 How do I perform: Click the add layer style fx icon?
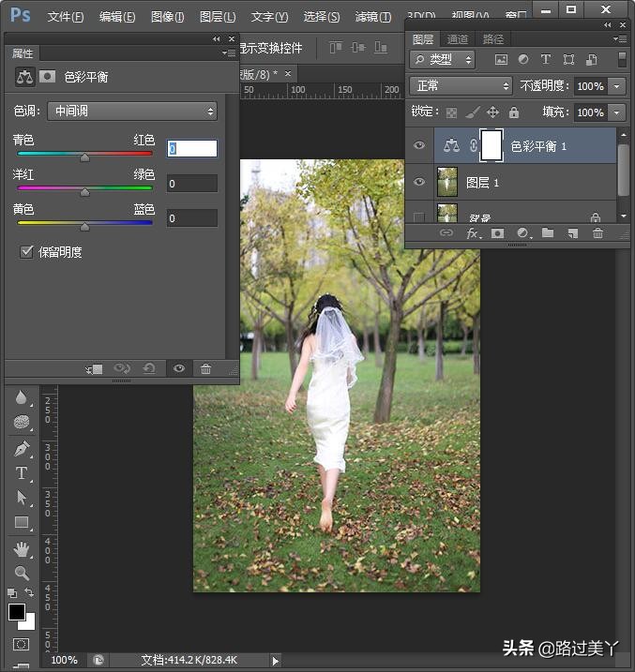pos(474,233)
